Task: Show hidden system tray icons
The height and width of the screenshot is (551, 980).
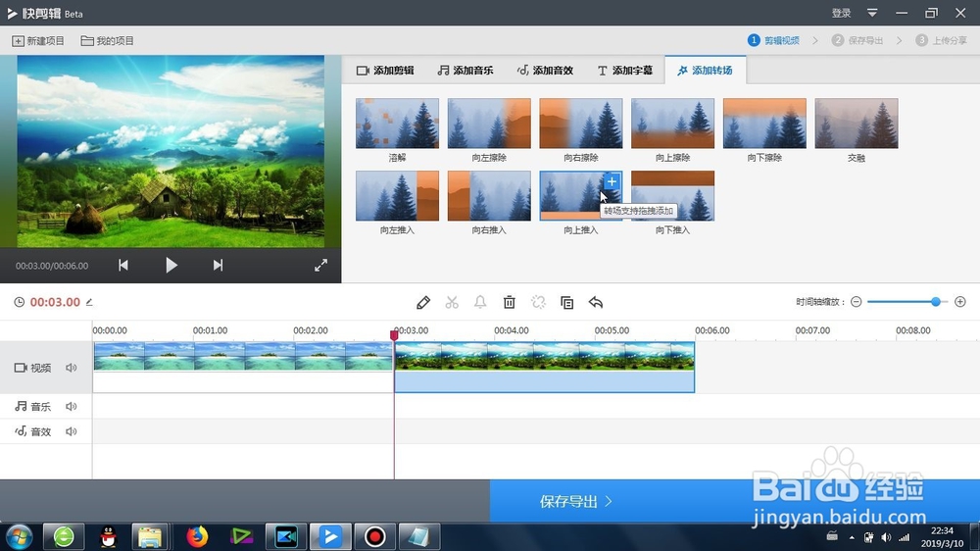Action: click(852, 537)
